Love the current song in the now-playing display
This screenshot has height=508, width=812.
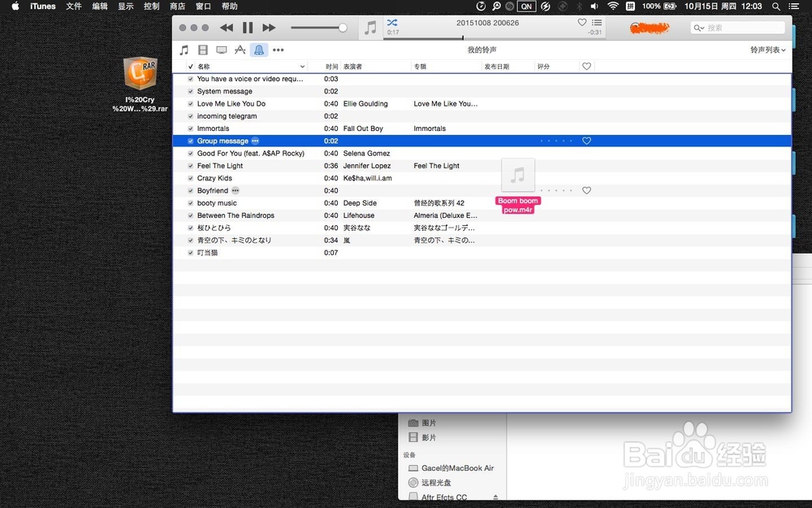click(x=582, y=22)
